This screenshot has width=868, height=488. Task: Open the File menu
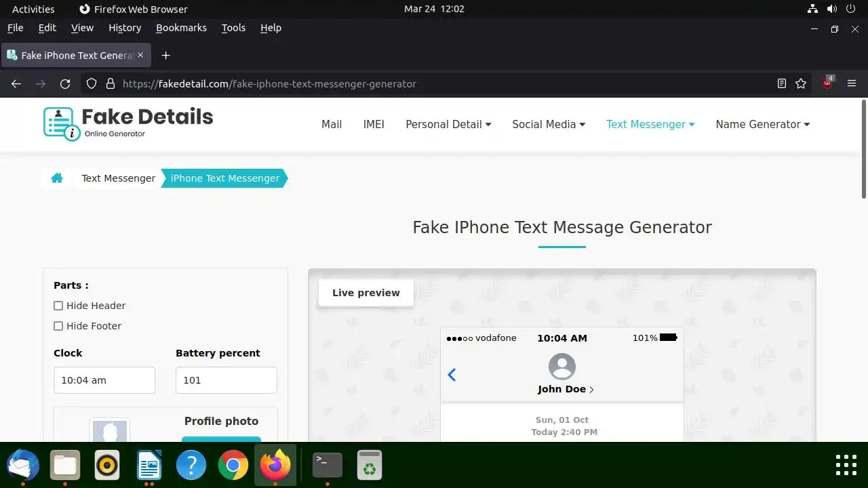coord(15,28)
